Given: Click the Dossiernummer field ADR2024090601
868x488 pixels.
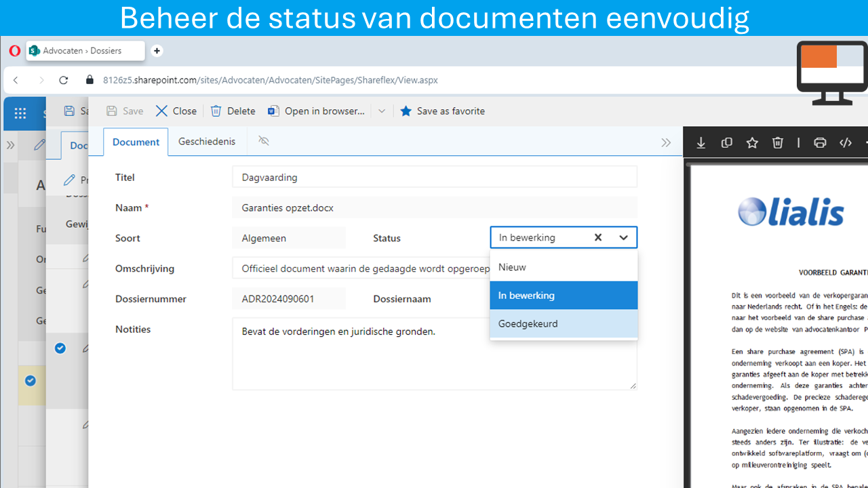Looking at the screenshot, I should click(x=289, y=298).
